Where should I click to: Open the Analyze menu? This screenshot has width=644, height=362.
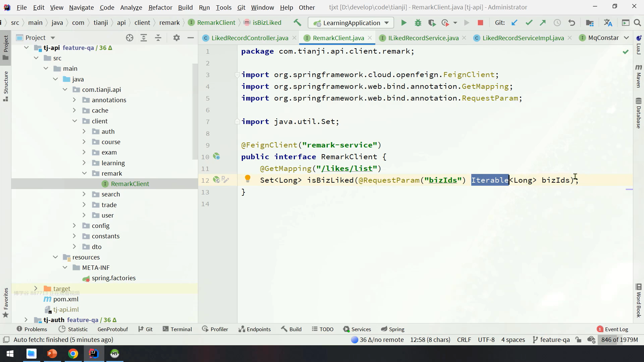131,7
